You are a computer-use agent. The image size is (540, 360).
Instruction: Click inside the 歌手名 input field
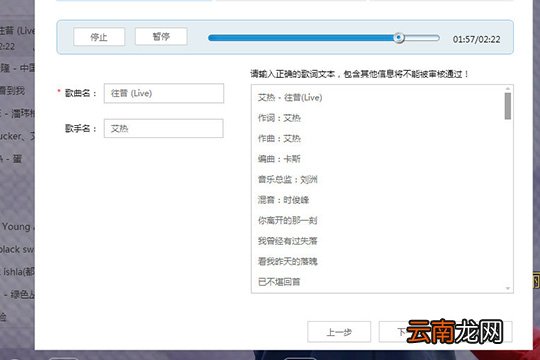[164, 128]
